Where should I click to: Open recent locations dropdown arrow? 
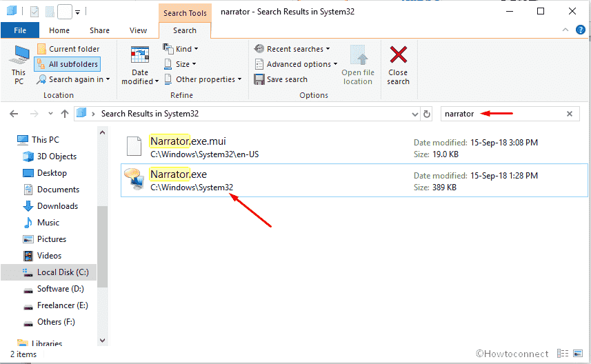coord(50,114)
